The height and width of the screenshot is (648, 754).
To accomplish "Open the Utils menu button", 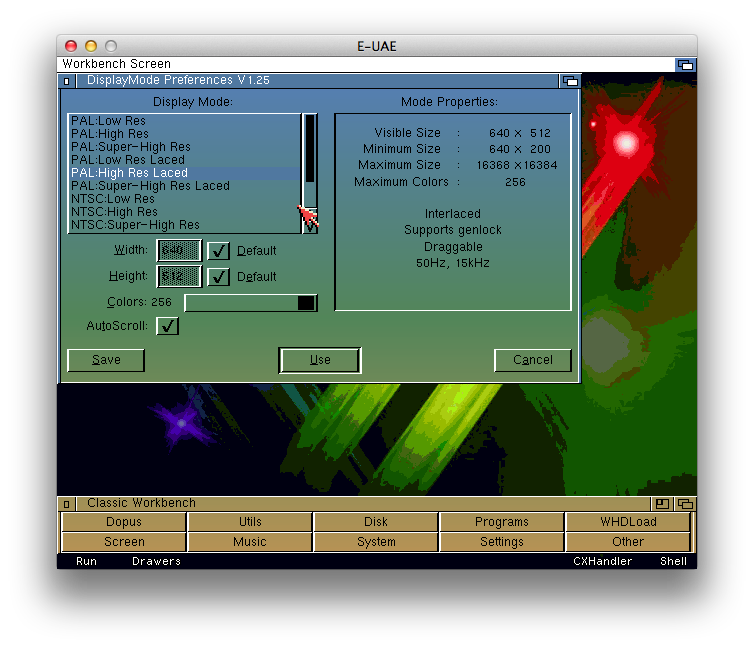I will (x=250, y=522).
